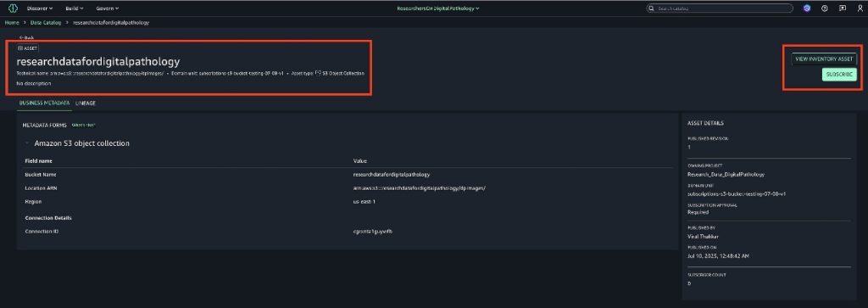The height and width of the screenshot is (308, 868).
Task: Select the Region value us-east-1
Action: pyautogui.click(x=364, y=202)
